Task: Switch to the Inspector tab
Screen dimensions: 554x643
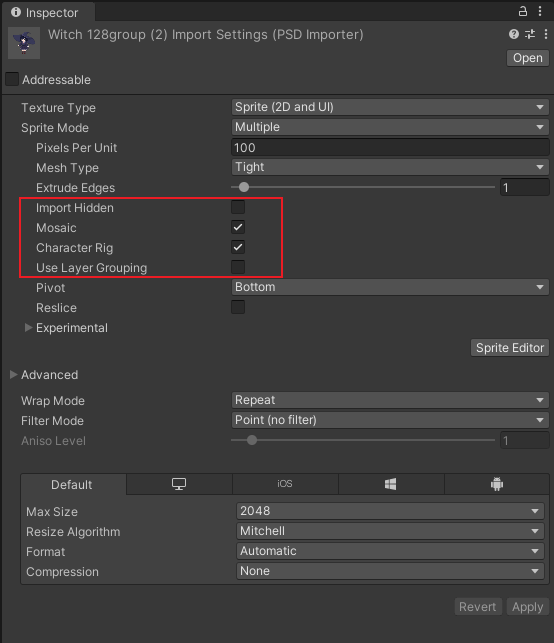Action: pos(48,12)
